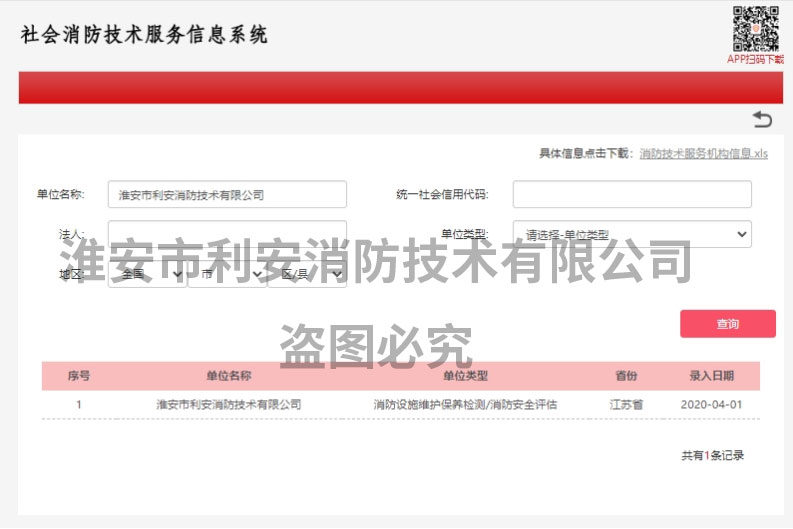Expand the 全国 region dropdown

147,274
